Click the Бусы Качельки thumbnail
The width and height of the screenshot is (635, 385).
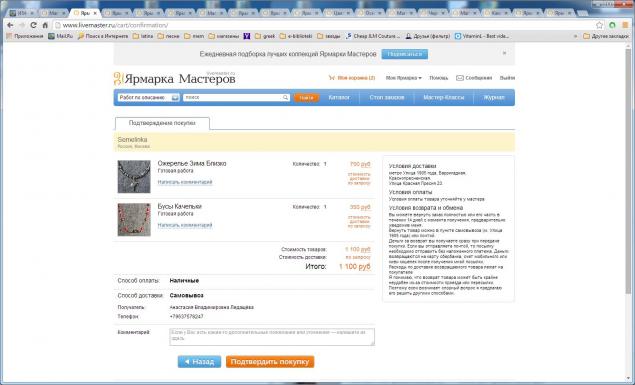pos(134,220)
